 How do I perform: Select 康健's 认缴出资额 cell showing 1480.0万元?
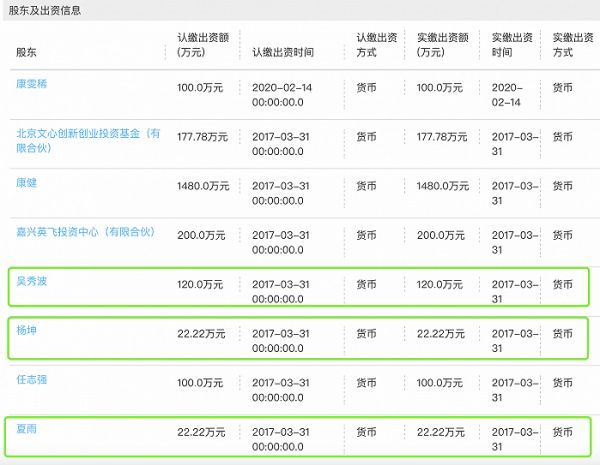click(x=203, y=186)
